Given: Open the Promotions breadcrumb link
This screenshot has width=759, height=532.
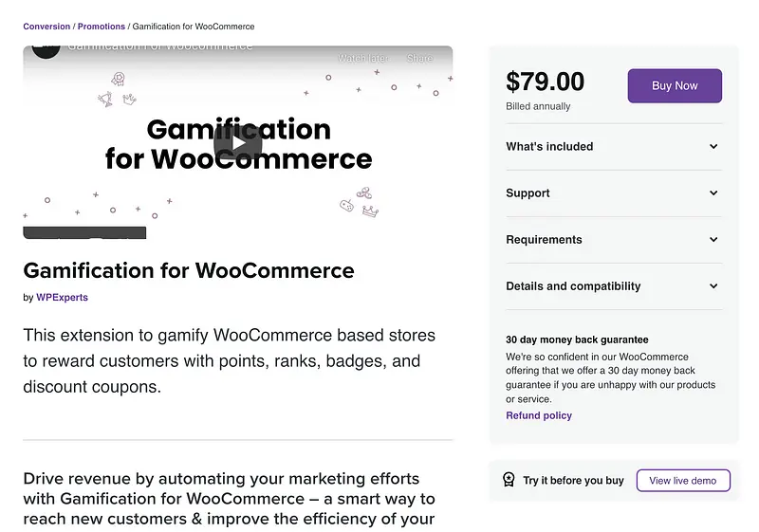Looking at the screenshot, I should (x=102, y=27).
